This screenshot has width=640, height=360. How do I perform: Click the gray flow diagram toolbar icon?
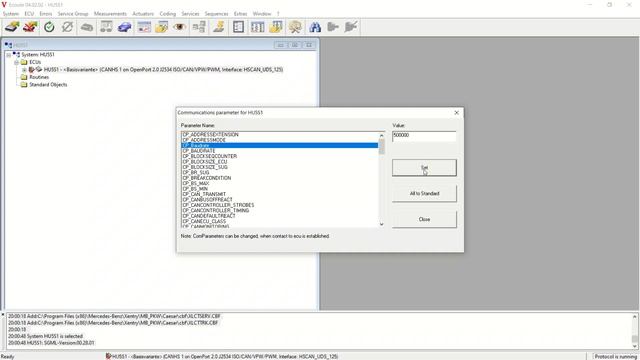click(106, 27)
